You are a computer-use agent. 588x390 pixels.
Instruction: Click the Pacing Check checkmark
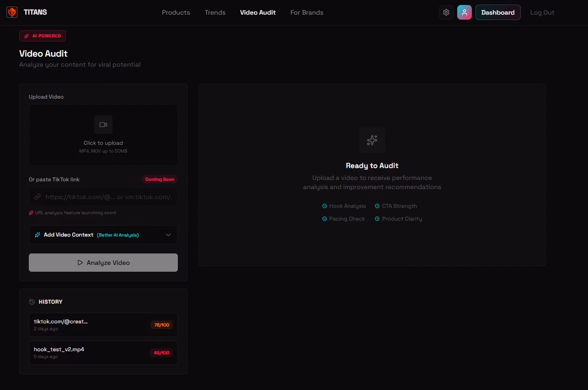pos(324,219)
